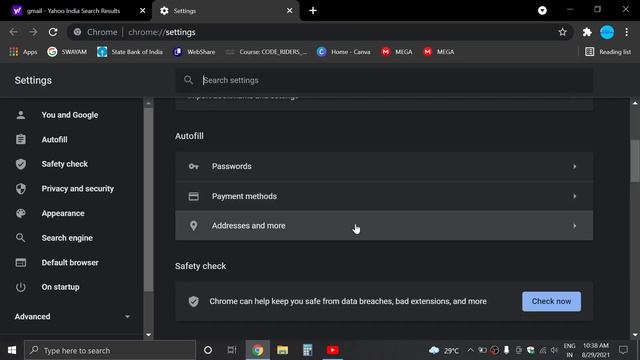
Task: Open YouTube app from the taskbar
Action: tap(333, 350)
